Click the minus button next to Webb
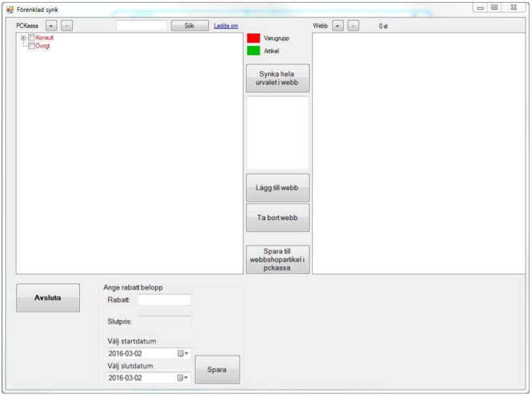The width and height of the screenshot is (532, 396). (353, 26)
